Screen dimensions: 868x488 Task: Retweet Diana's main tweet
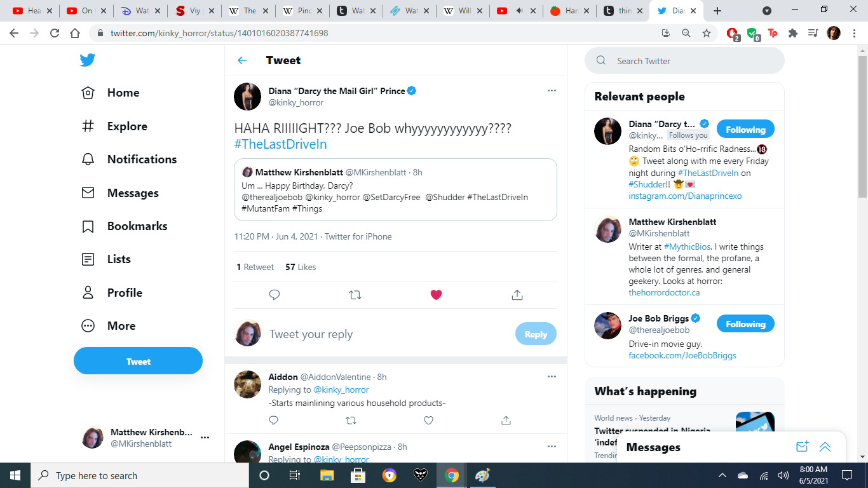pos(355,295)
